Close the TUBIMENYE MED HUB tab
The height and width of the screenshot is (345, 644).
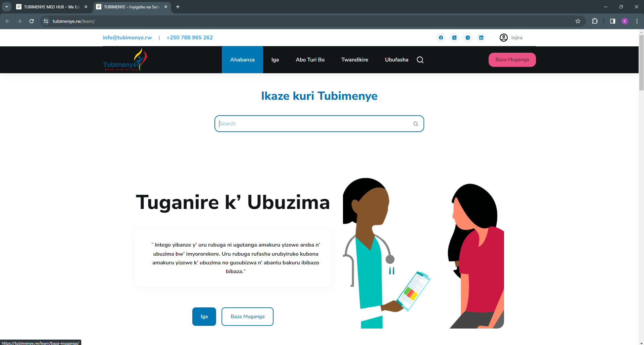(x=86, y=7)
